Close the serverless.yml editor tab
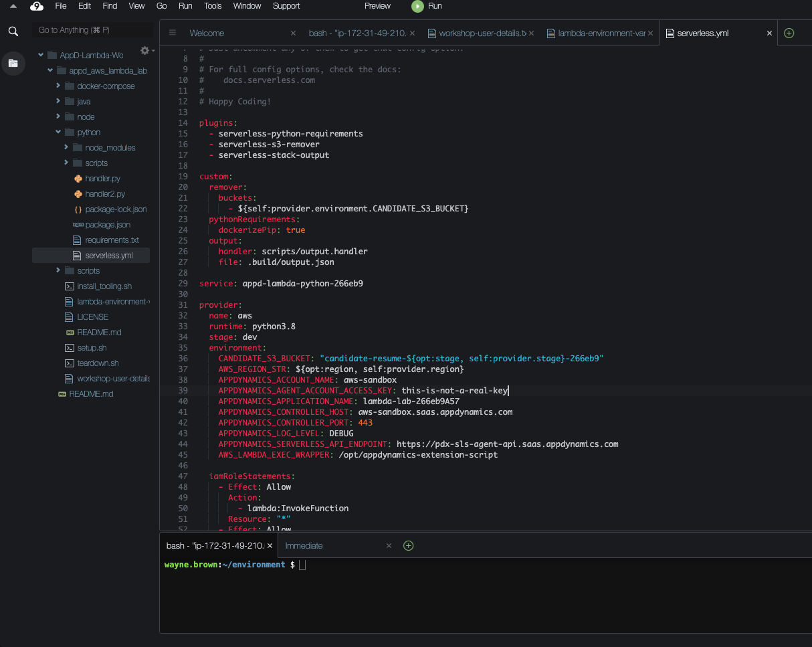 click(769, 33)
